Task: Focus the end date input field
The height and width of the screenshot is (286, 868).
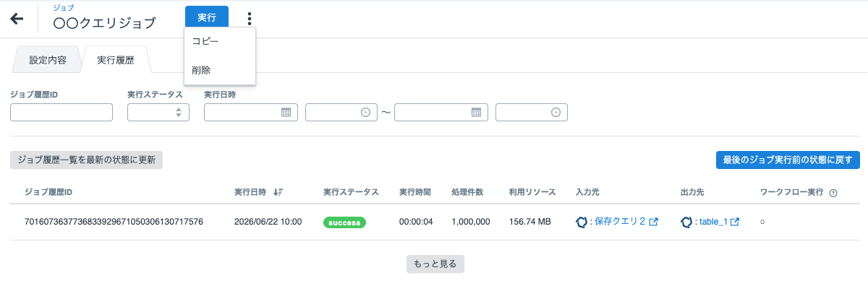Action: (441, 112)
